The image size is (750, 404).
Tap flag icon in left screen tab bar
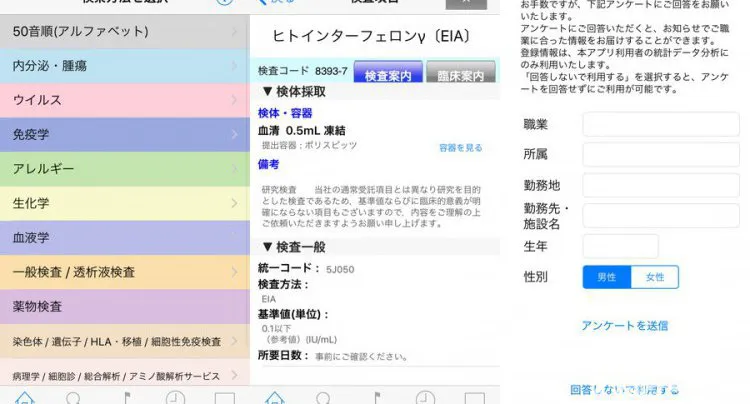(127, 398)
